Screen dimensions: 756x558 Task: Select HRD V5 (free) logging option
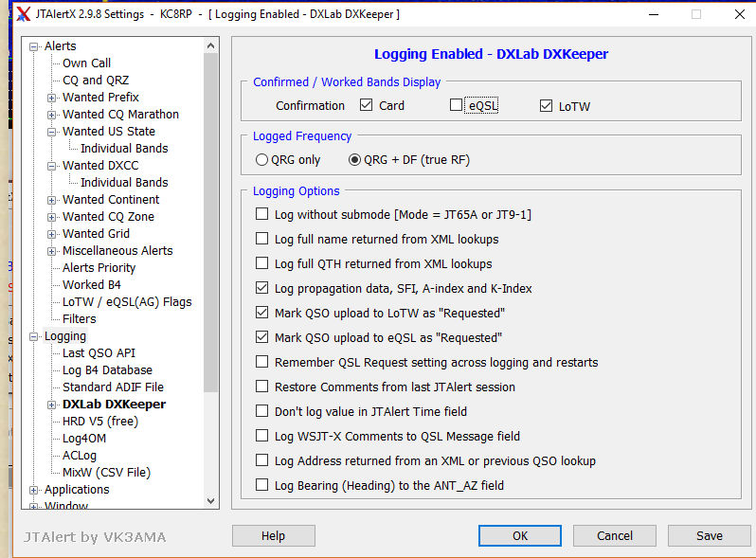pos(100,421)
